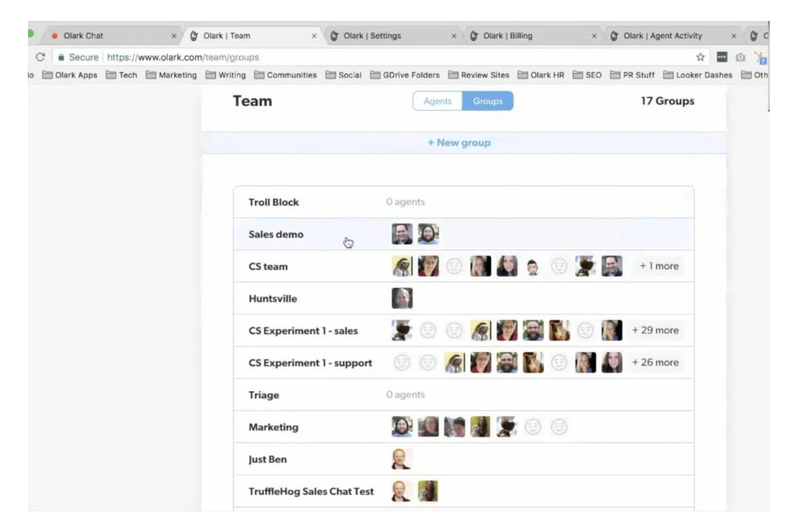Open the Troll Block group row
Image resolution: width=798 pixels, height=532 pixels.
click(x=464, y=202)
